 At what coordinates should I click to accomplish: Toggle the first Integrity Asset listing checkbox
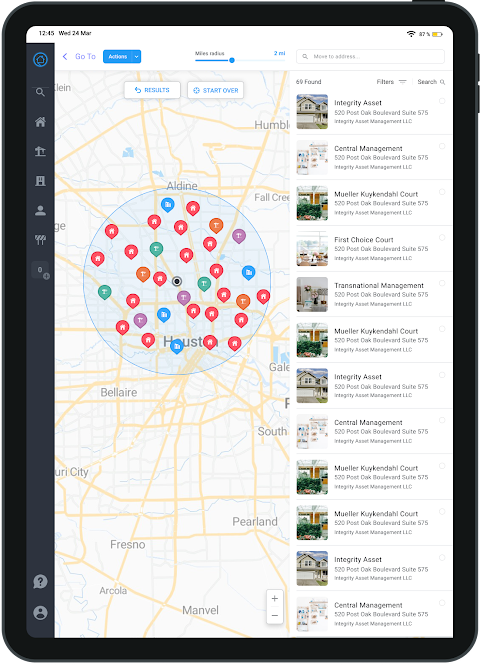[x=442, y=101]
